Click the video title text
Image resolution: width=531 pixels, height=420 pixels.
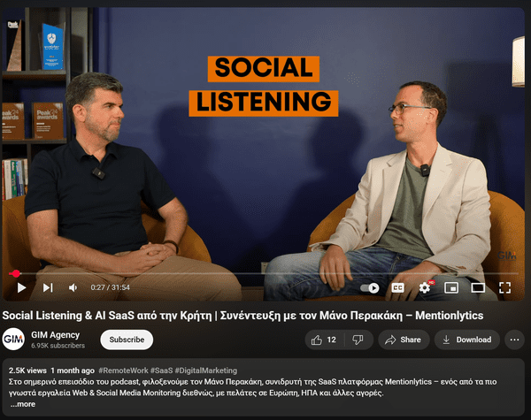[242, 316]
